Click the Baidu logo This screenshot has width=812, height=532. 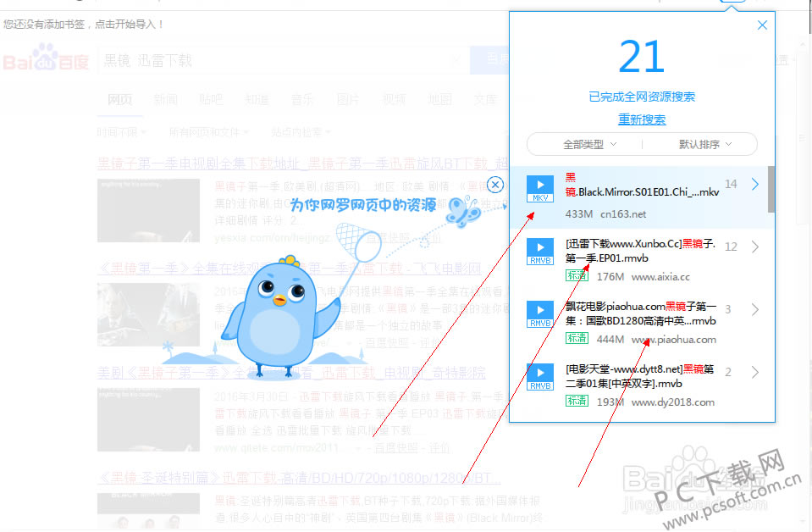[46, 58]
